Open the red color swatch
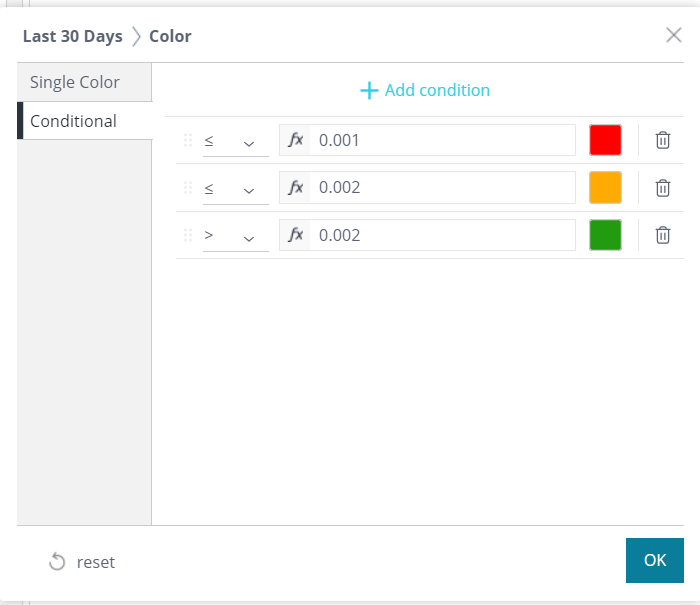This screenshot has width=700, height=605. coord(605,140)
